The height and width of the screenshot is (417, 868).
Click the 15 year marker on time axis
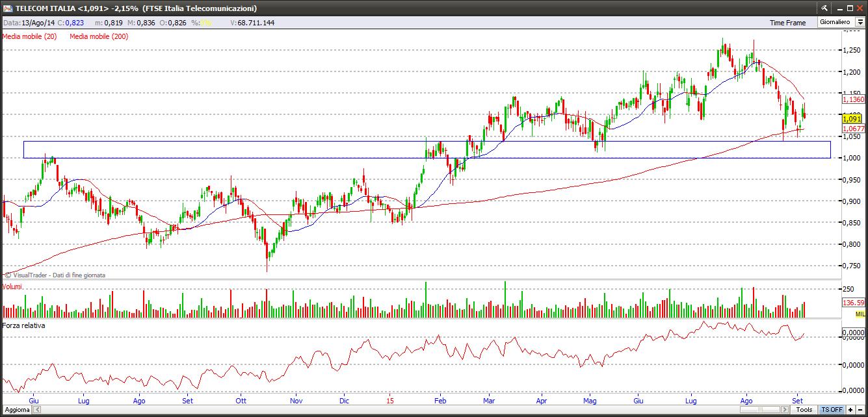pyautogui.click(x=389, y=401)
